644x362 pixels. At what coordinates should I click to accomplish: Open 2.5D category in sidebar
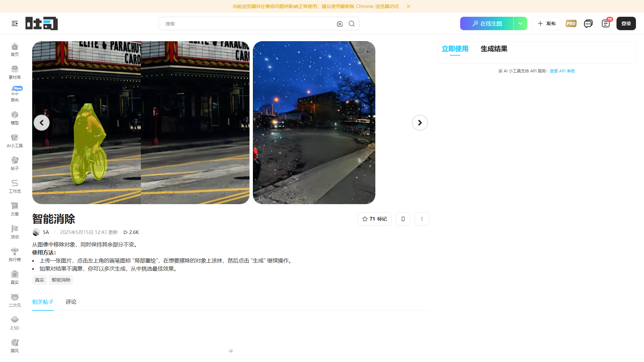[x=15, y=323]
